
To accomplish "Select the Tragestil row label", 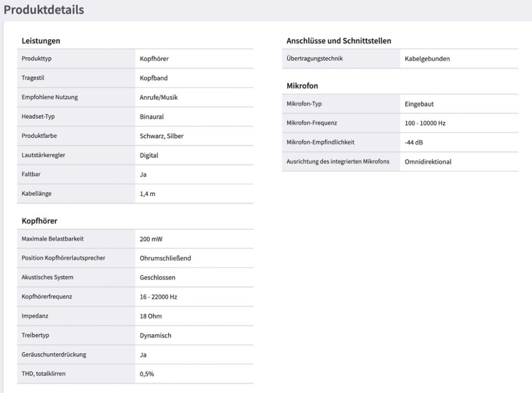I will [x=33, y=78].
